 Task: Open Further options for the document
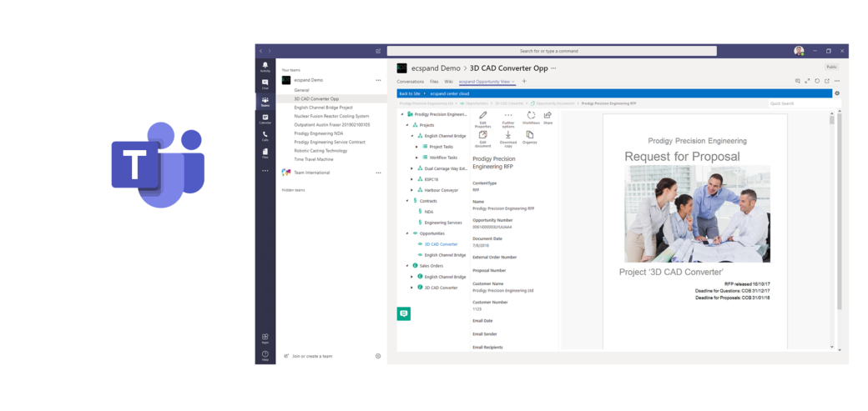click(508, 119)
